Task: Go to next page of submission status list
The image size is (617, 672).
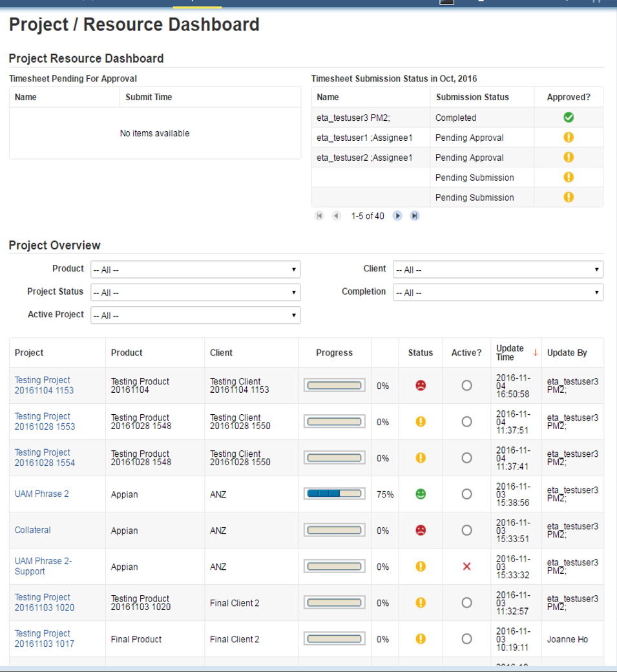Action: coord(397,216)
